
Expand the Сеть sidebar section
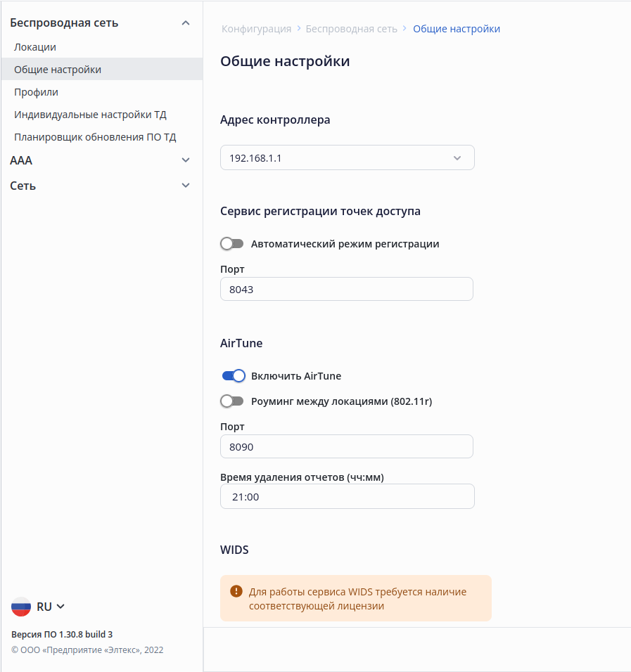pyautogui.click(x=186, y=186)
